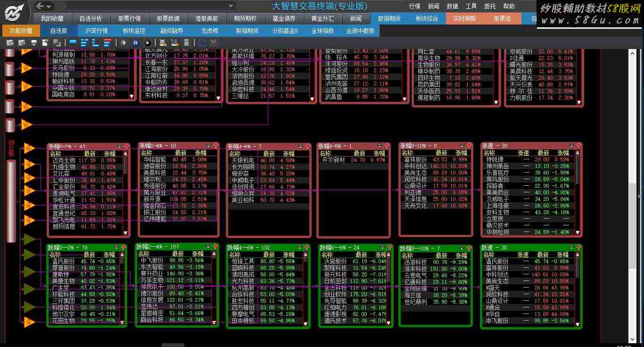Open the address bar dropdown arrow
This screenshot has width=644, height=347.
(x=231, y=6)
